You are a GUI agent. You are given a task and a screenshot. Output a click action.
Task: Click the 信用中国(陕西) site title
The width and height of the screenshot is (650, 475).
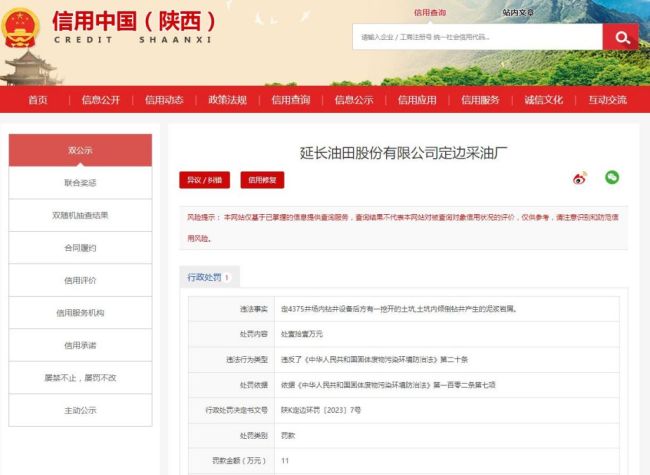click(134, 21)
